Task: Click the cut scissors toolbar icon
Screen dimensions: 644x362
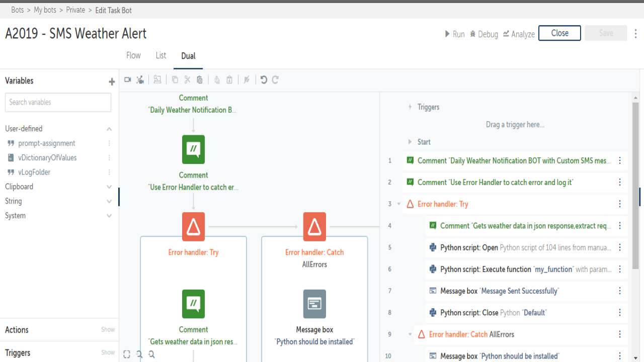Action: point(187,80)
